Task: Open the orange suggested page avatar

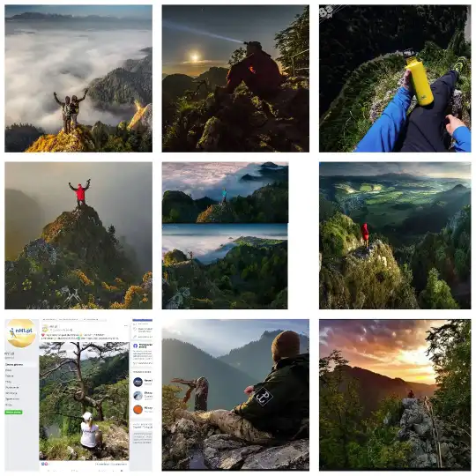Action: coord(138,409)
